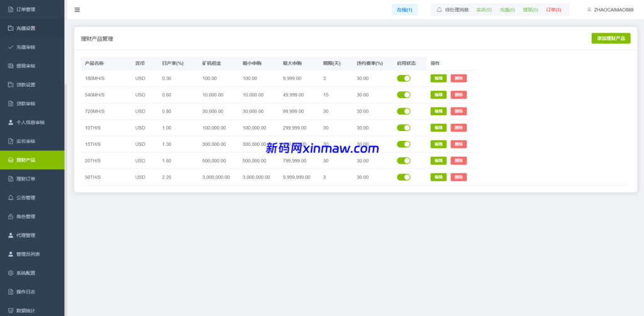
Task: Click the 订单管理 sidebar icon
Action: pyautogui.click(x=11, y=9)
